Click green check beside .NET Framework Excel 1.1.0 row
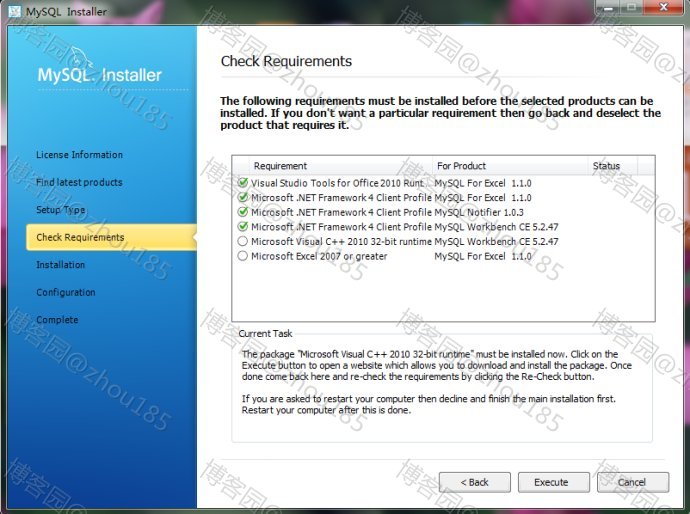The image size is (690, 514). click(242, 197)
